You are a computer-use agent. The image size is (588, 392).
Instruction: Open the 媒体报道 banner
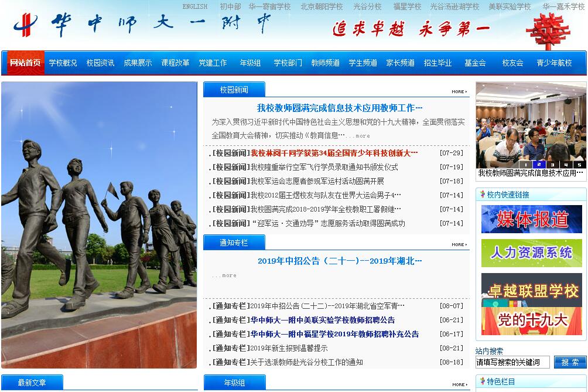click(x=532, y=219)
